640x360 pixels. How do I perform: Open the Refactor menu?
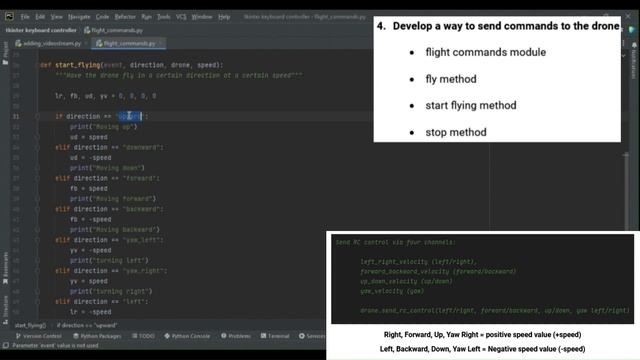click(125, 17)
